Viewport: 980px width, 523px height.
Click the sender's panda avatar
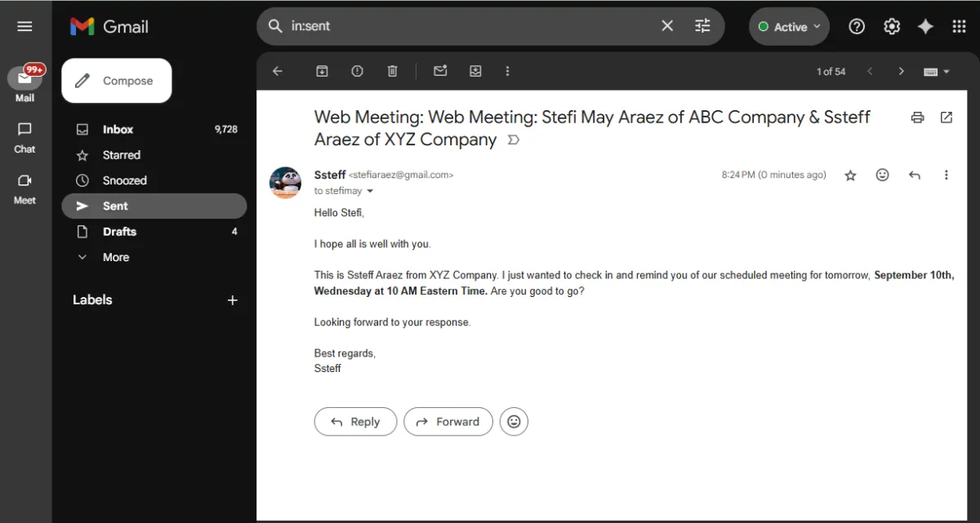285,183
